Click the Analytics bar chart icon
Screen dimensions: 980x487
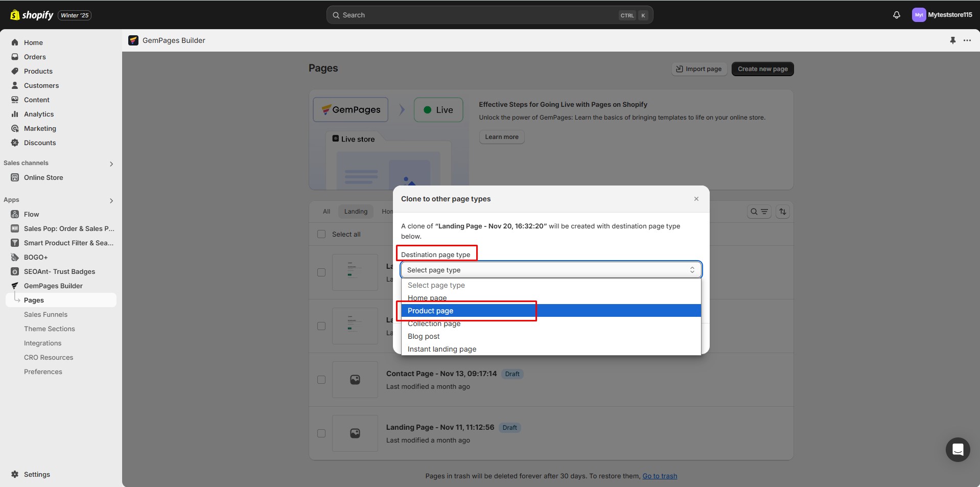[x=15, y=114]
